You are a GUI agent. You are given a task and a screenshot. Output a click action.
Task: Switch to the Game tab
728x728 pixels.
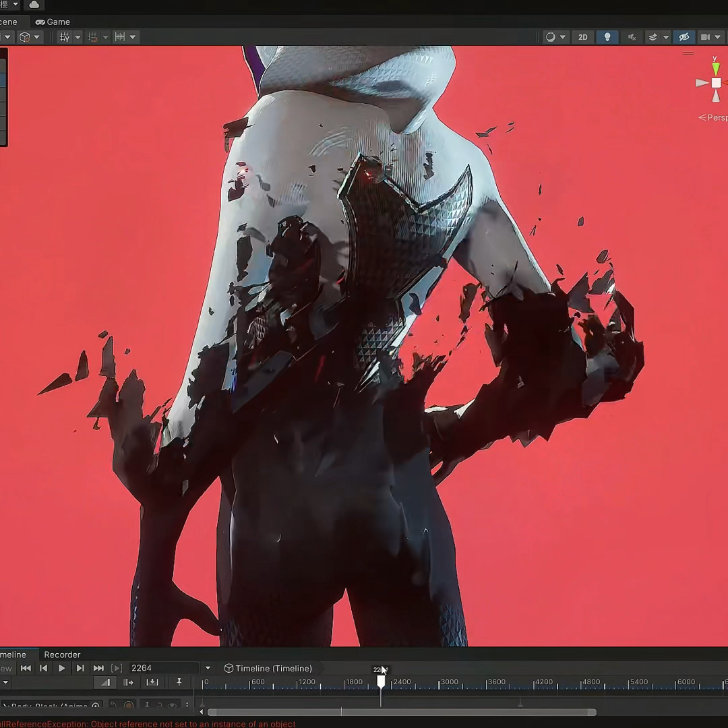coord(53,22)
